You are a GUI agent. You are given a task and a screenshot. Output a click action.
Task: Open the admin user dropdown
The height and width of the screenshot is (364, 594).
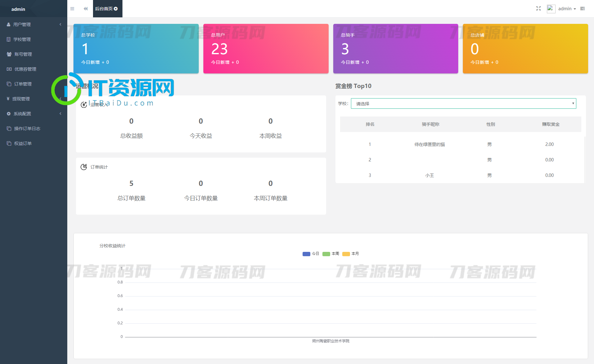point(567,9)
